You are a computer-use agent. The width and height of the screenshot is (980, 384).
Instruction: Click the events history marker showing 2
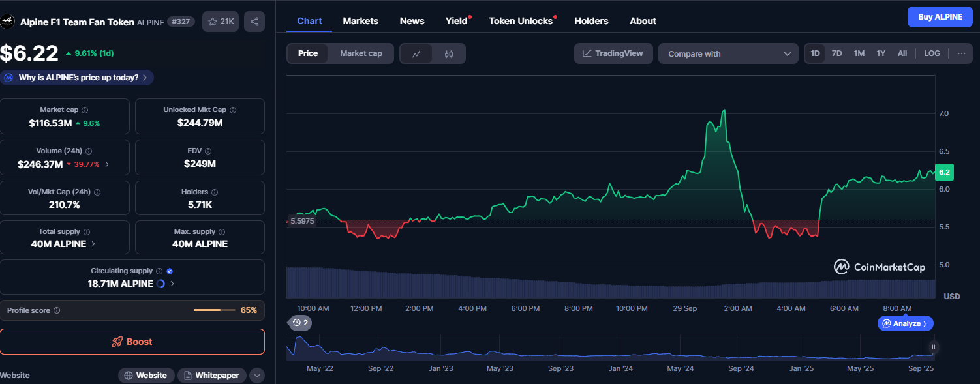(300, 323)
